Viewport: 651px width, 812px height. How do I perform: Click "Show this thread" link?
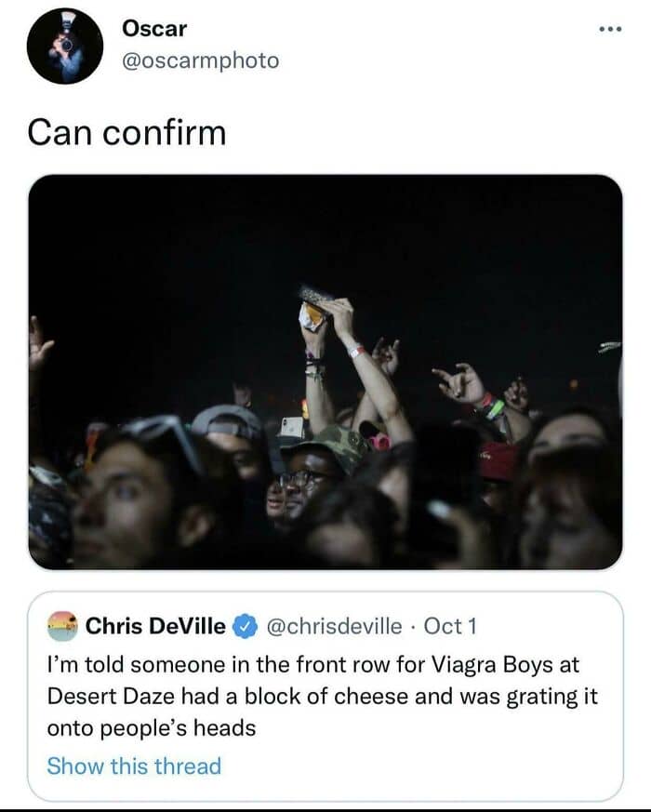[x=134, y=766]
